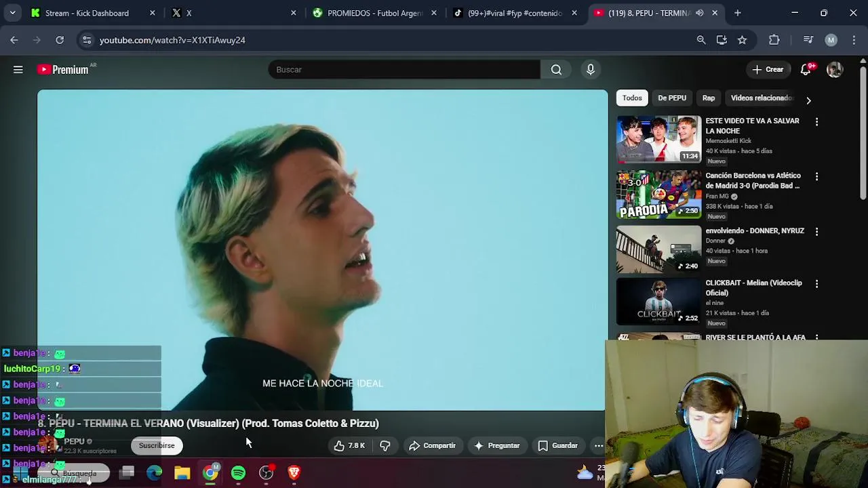Screen dimensions: 868x488
Task: Open Brave browser from taskbar
Action: coord(294,472)
